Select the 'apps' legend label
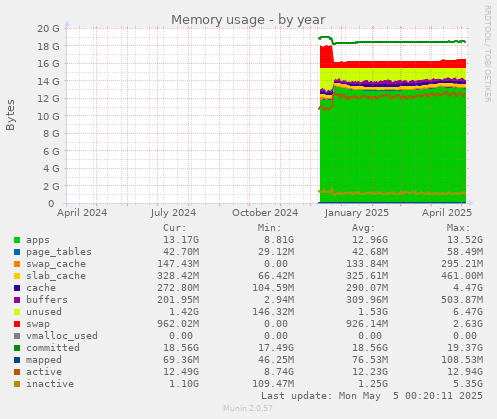Image resolution: width=497 pixels, height=419 pixels. (38, 240)
